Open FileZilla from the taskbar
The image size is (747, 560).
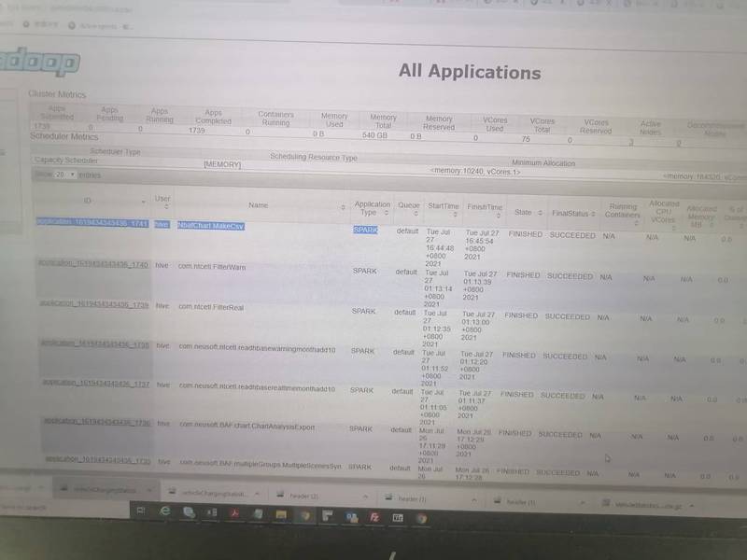(374, 517)
